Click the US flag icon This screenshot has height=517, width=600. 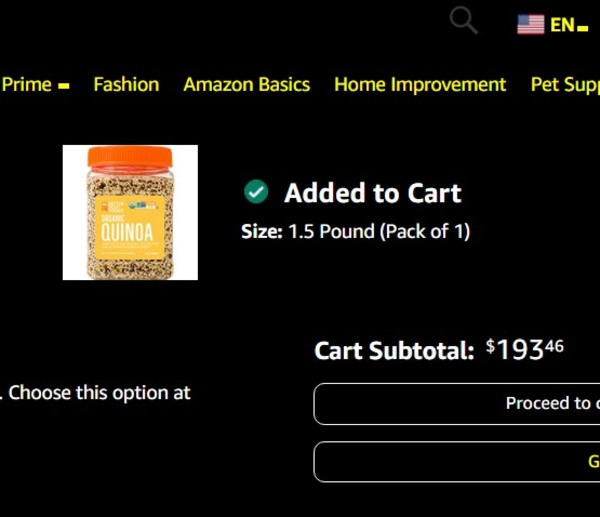click(530, 25)
